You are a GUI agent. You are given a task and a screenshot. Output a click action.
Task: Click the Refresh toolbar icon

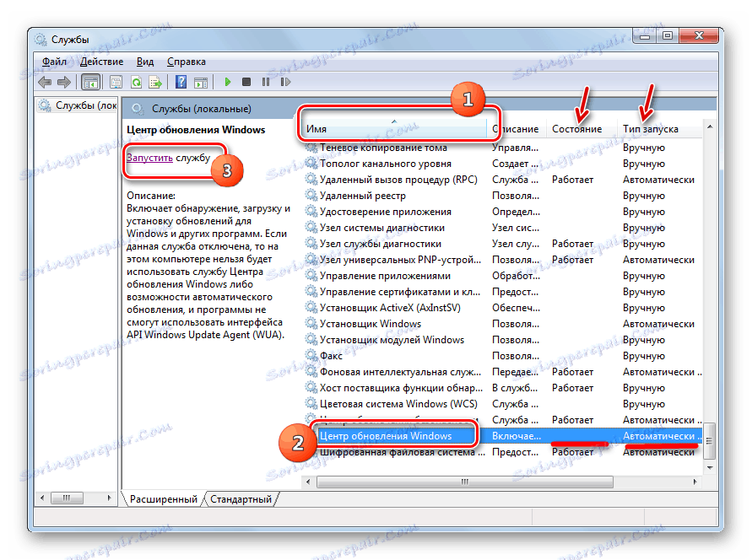click(136, 83)
